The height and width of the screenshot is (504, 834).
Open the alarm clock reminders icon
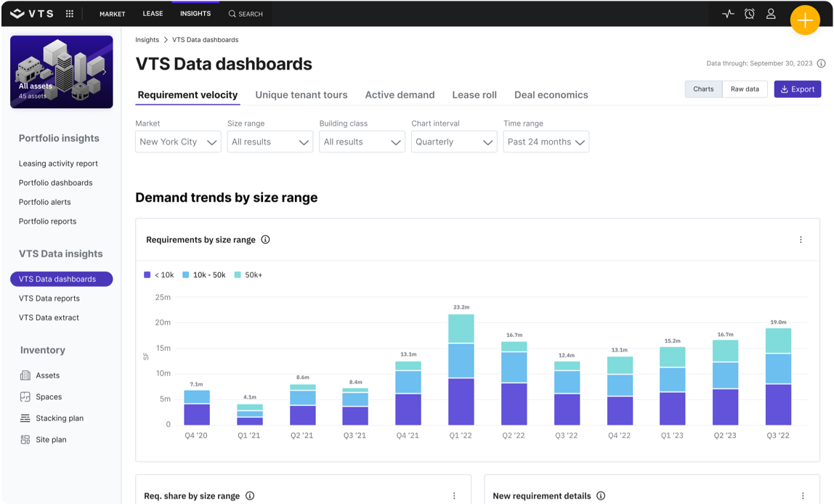coord(749,14)
